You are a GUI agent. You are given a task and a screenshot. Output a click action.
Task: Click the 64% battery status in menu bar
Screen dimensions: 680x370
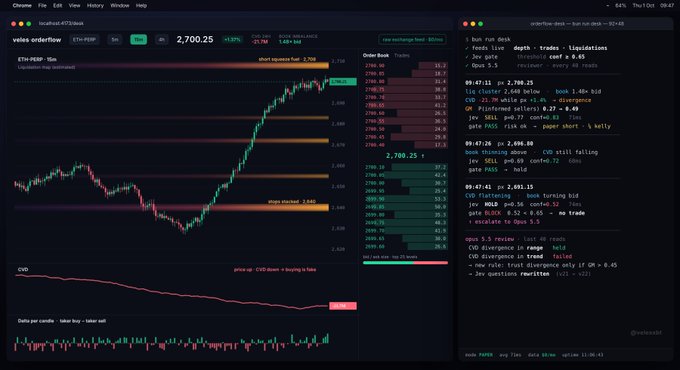(x=620, y=6)
